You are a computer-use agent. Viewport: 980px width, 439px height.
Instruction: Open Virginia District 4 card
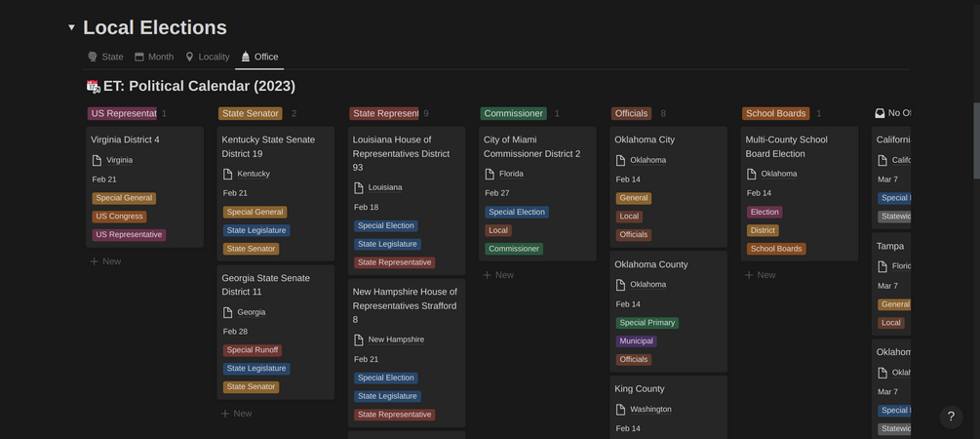click(125, 140)
